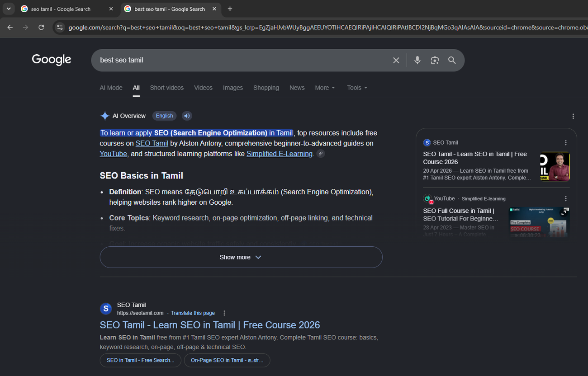The height and width of the screenshot is (376, 588).
Task: Play AI Overview audio with the speaker icon
Action: click(187, 116)
